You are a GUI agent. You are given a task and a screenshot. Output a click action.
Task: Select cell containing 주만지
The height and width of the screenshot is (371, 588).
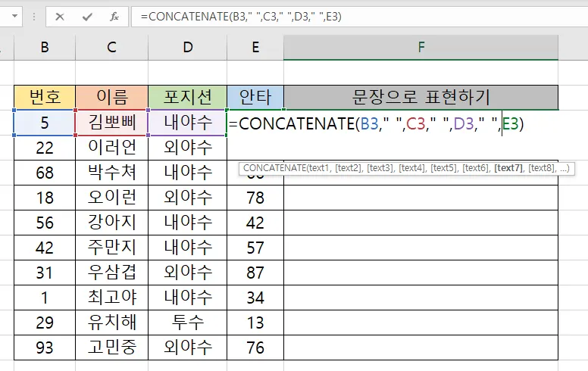tap(111, 248)
